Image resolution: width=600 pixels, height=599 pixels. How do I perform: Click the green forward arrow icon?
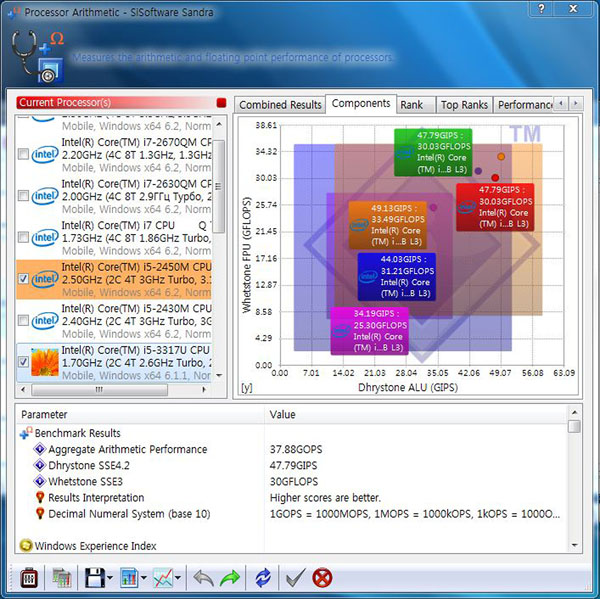[x=230, y=578]
